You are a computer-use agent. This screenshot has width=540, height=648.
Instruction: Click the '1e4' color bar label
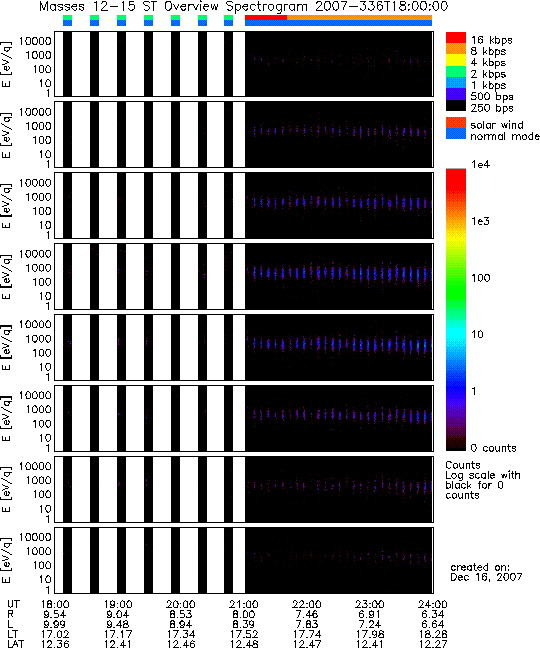coord(480,164)
